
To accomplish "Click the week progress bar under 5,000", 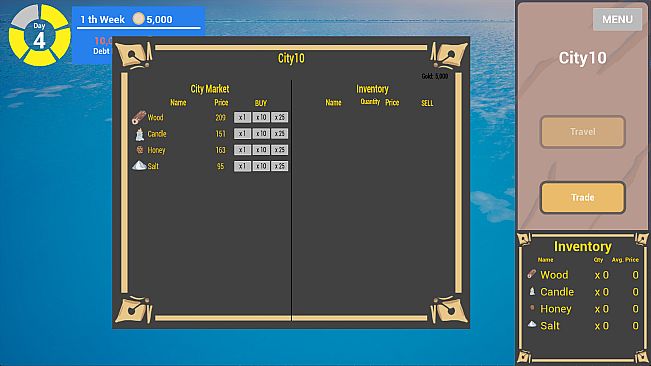I will point(139,28).
